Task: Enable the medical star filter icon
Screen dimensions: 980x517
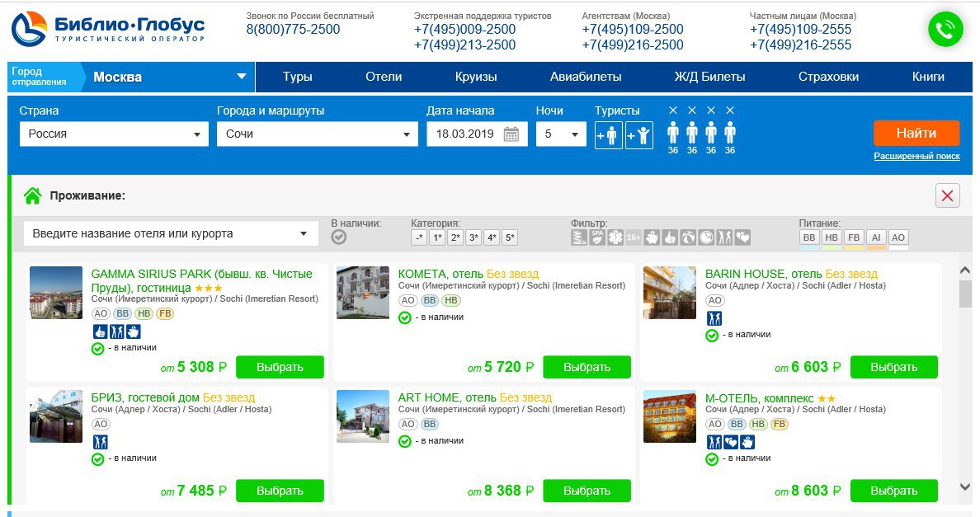Action: coord(615,237)
